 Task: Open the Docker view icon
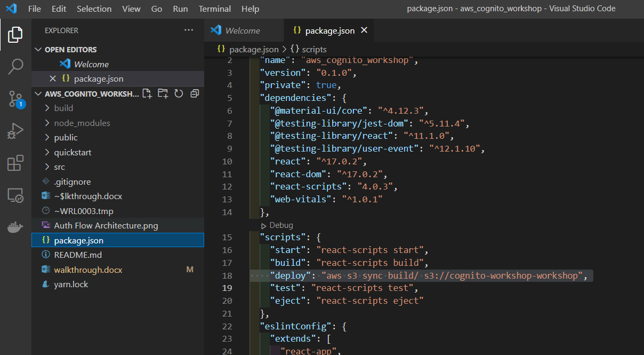pos(15,227)
